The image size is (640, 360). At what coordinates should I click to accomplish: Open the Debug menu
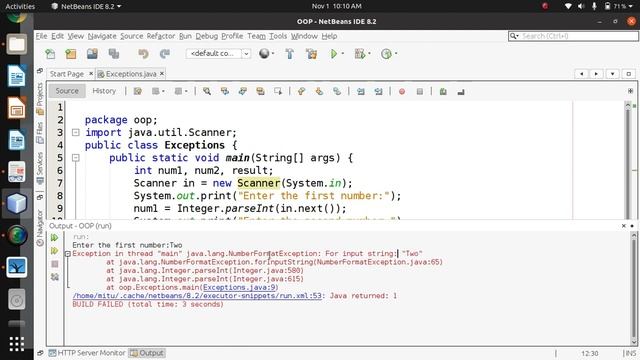tap(207, 36)
